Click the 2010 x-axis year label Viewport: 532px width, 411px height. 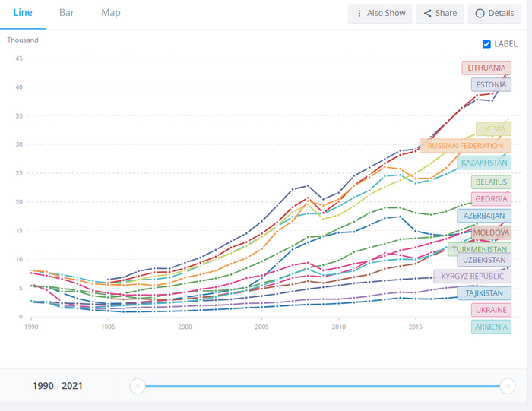point(338,327)
